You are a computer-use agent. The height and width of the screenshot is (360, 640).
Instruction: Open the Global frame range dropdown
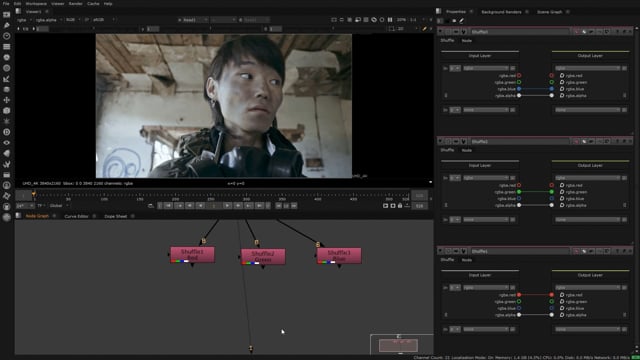click(x=59, y=206)
